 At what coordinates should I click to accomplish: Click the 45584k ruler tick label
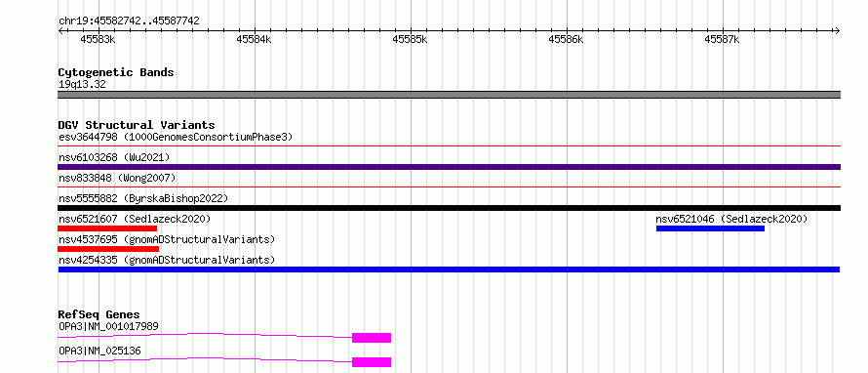[x=254, y=39]
